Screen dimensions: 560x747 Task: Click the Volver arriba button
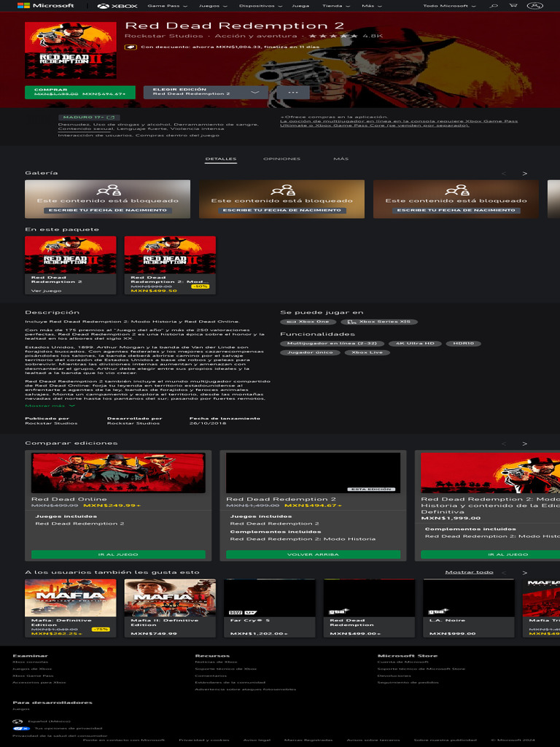[x=313, y=554]
